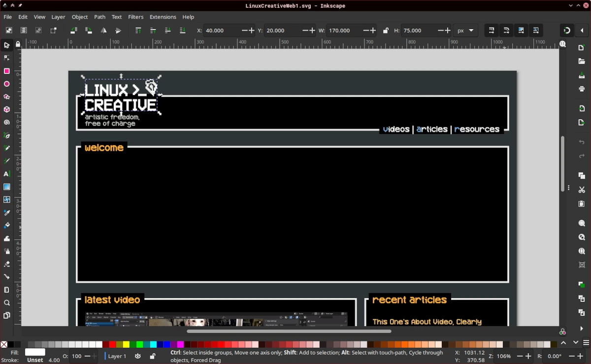Pick the 'no color' X swatch in palette
This screenshot has width=591, height=364.
pyautogui.click(x=4, y=344)
